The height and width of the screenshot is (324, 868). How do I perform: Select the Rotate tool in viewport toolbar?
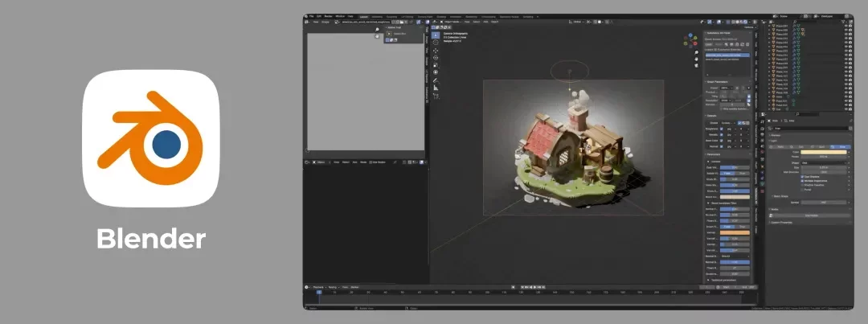click(x=436, y=59)
